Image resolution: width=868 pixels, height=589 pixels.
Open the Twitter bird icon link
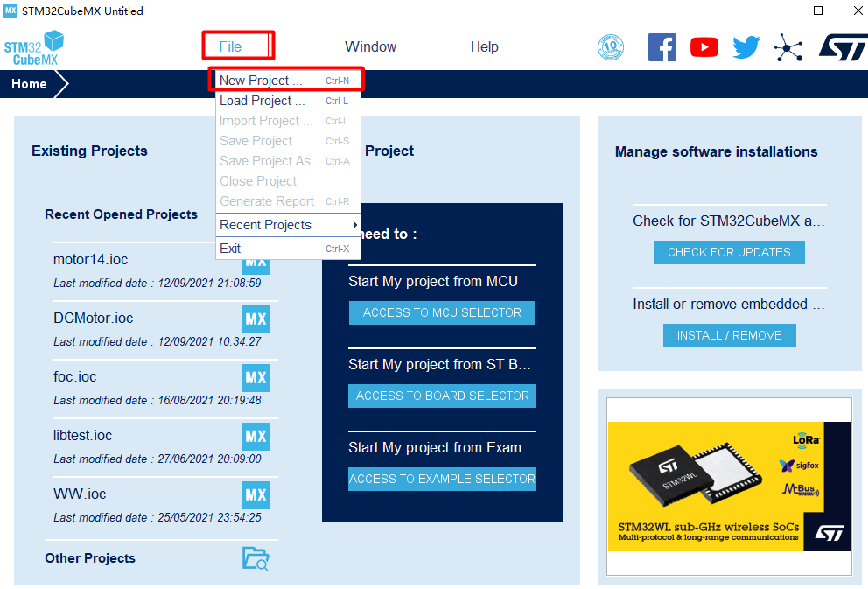[746, 47]
